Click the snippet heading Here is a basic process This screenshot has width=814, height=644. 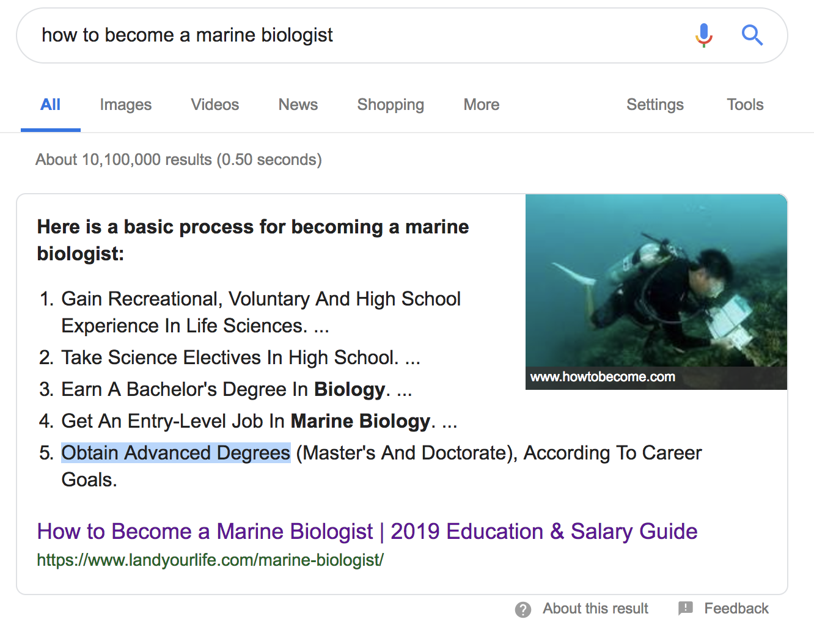253,240
